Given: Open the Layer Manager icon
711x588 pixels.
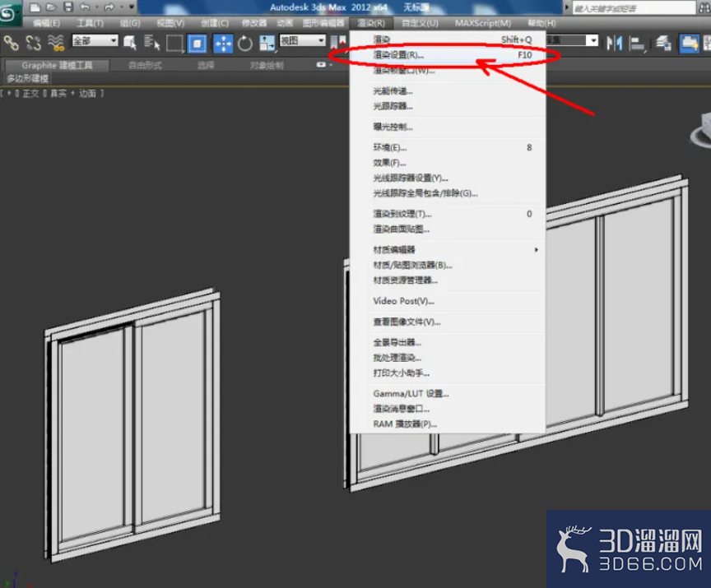Looking at the screenshot, I should click(x=663, y=44).
